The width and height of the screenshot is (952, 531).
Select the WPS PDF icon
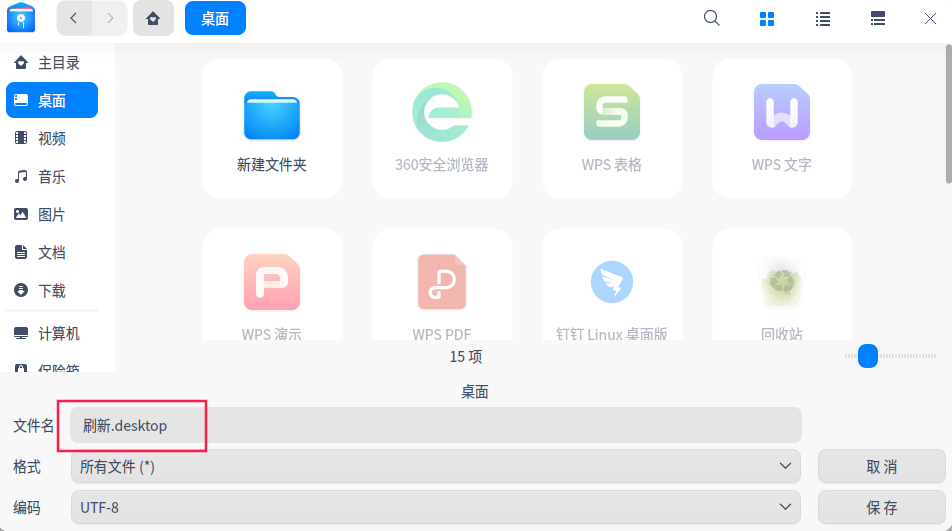coord(442,282)
